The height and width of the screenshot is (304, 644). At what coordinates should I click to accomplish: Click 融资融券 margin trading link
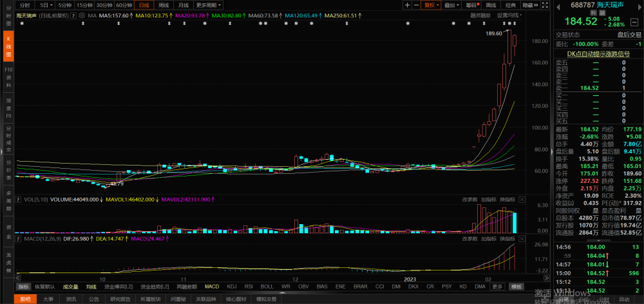click(480, 15)
